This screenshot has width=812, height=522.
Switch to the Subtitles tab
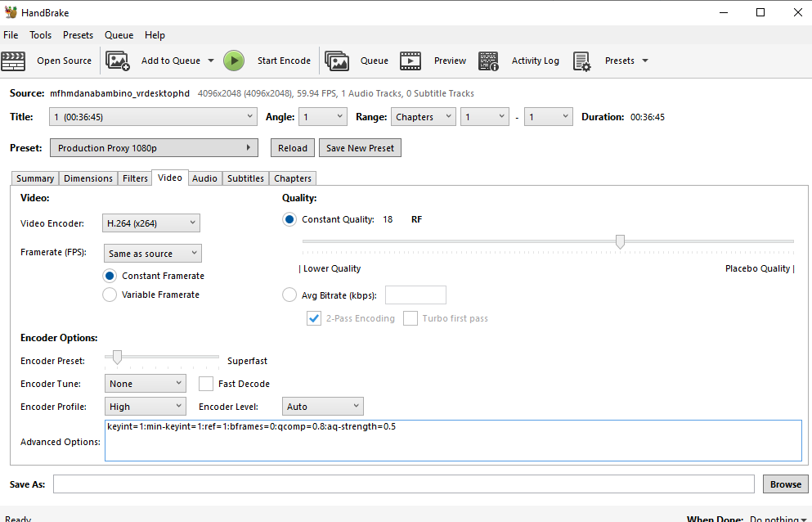click(x=245, y=178)
